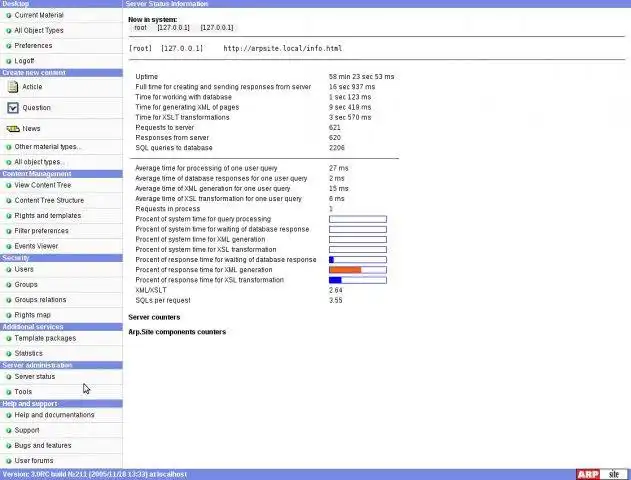Click the green bullet next to Logoff
631x480 pixels.
(8, 61)
